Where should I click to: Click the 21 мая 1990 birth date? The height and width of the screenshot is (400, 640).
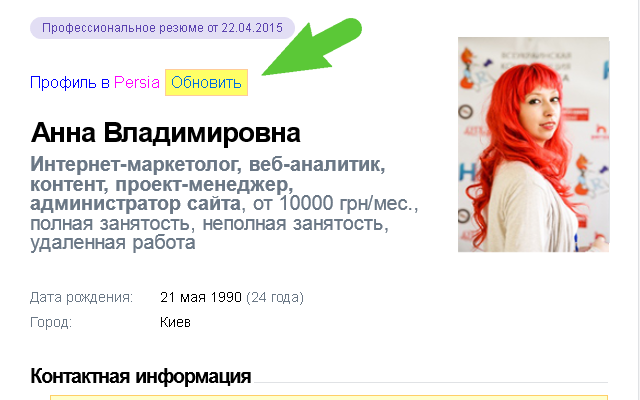(x=201, y=297)
